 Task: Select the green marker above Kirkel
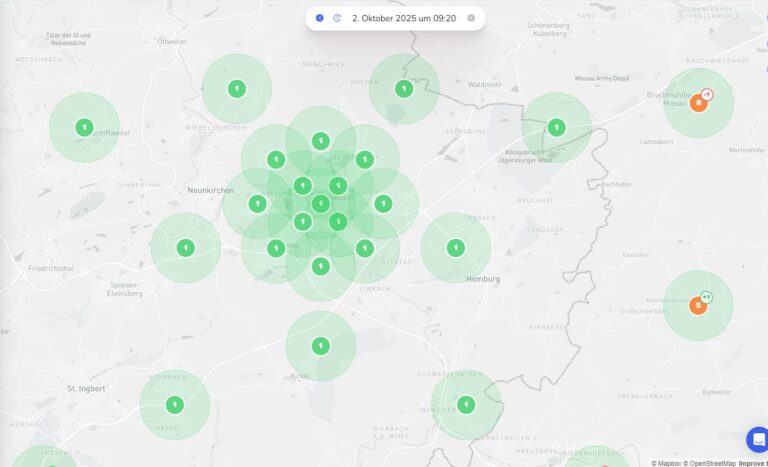[x=321, y=346]
